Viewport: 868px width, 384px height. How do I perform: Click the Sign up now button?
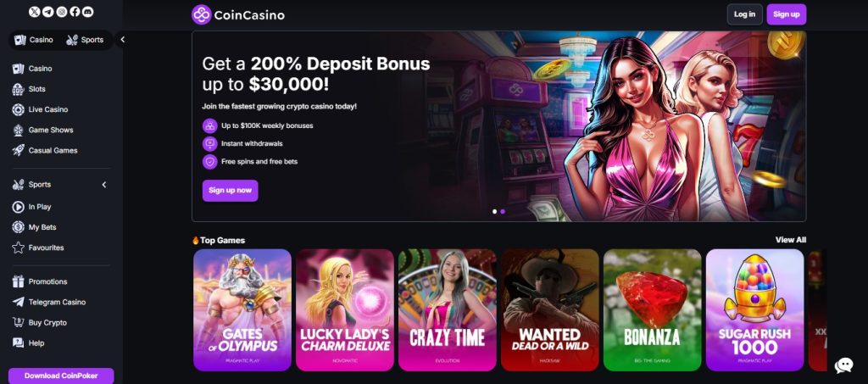click(231, 191)
